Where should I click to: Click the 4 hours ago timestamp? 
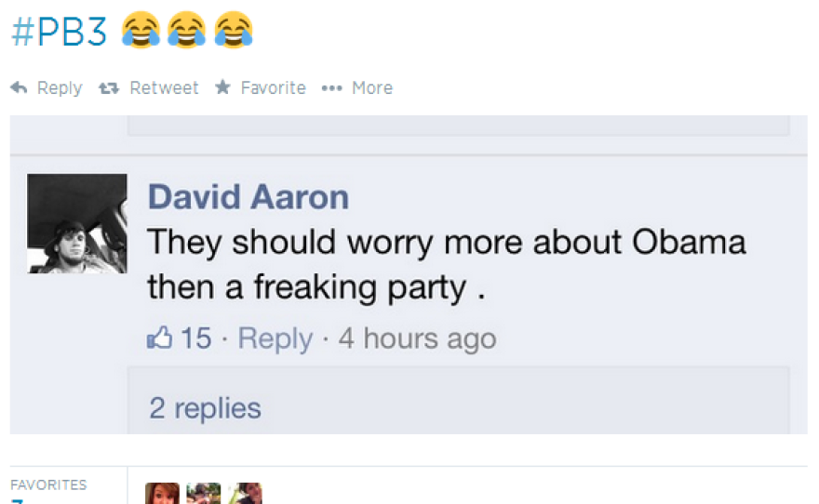(417, 338)
